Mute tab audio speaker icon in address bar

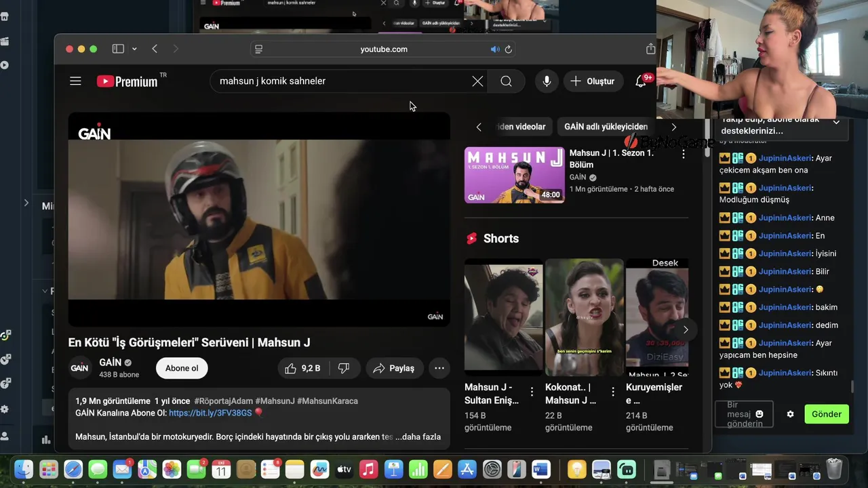point(495,49)
